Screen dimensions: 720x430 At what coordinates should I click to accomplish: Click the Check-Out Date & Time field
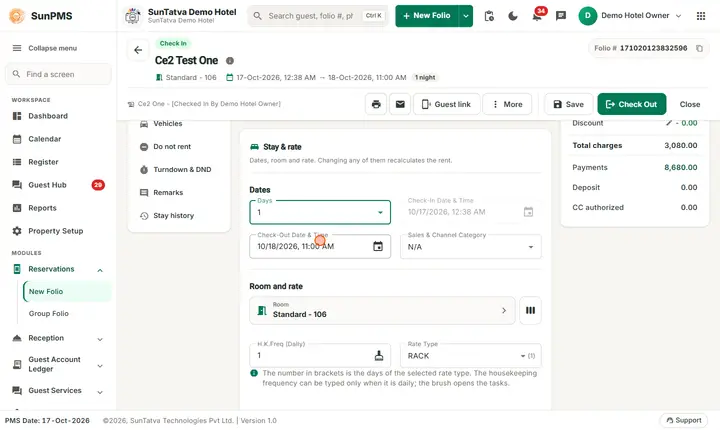click(320, 247)
